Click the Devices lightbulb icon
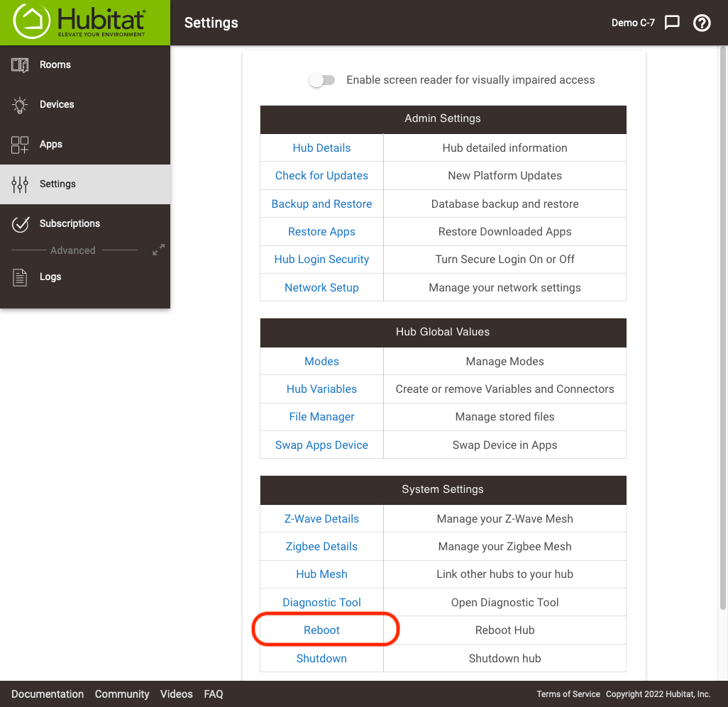The image size is (728, 707). (19, 105)
